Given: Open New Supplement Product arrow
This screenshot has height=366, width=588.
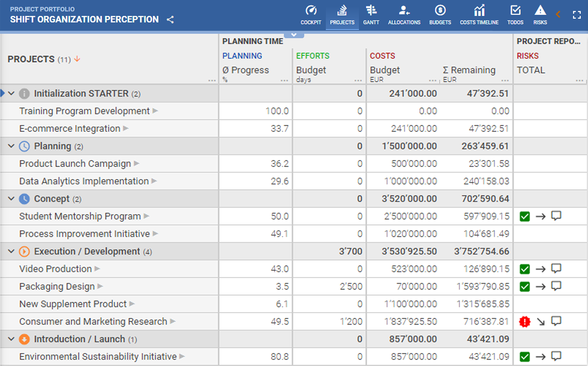Looking at the screenshot, I should 132,304.
